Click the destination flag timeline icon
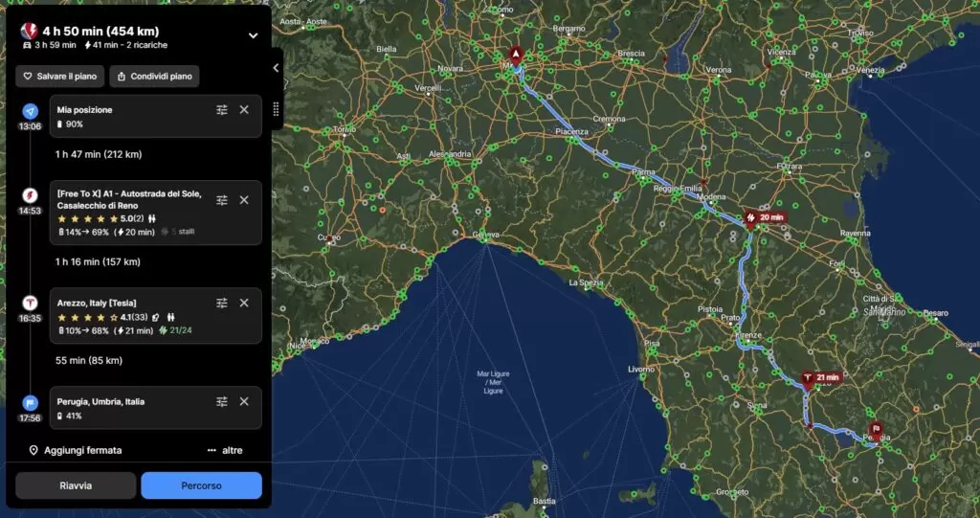980x518 pixels. click(30, 403)
